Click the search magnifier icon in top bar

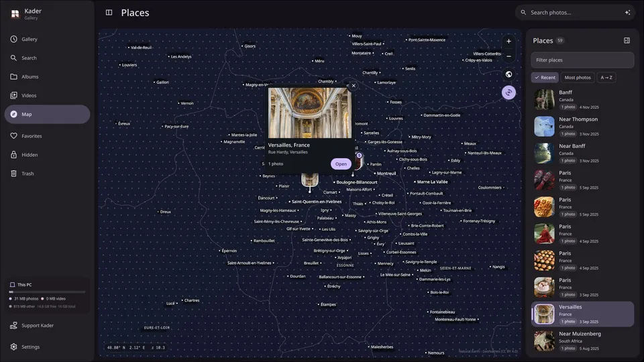pyautogui.click(x=523, y=13)
